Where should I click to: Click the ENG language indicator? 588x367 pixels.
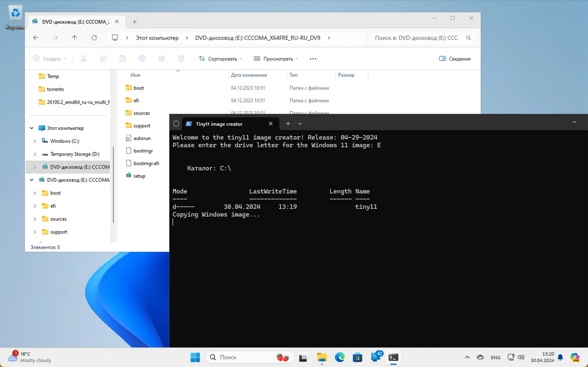[x=495, y=358]
